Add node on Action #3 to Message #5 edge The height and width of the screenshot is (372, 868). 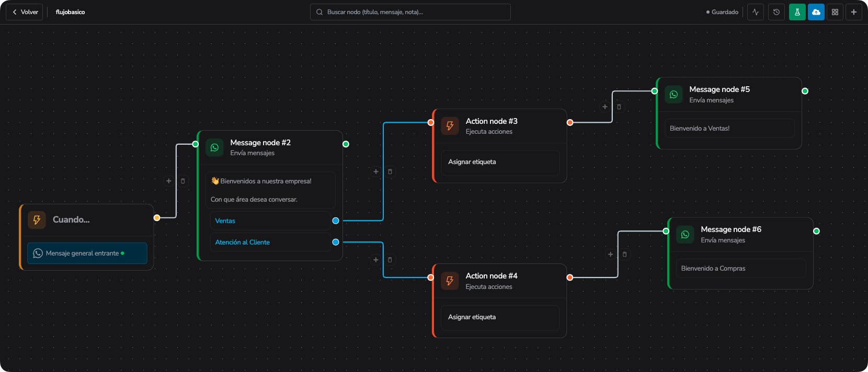click(x=605, y=107)
